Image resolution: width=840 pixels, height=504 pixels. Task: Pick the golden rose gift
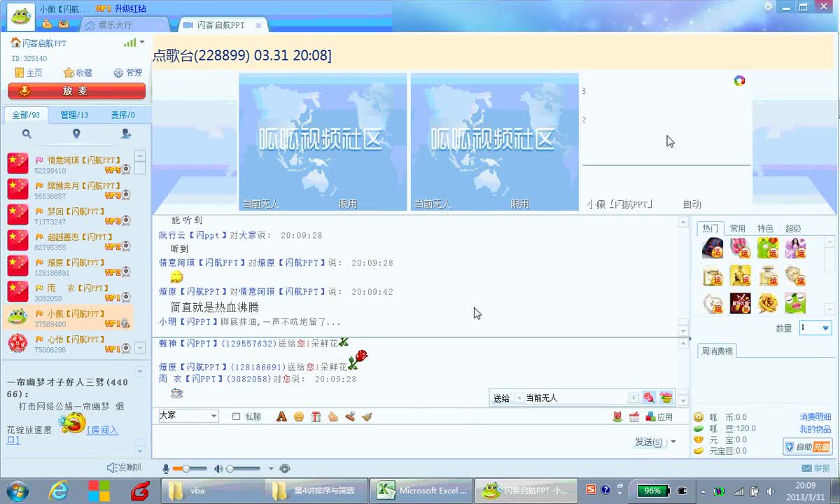click(768, 303)
